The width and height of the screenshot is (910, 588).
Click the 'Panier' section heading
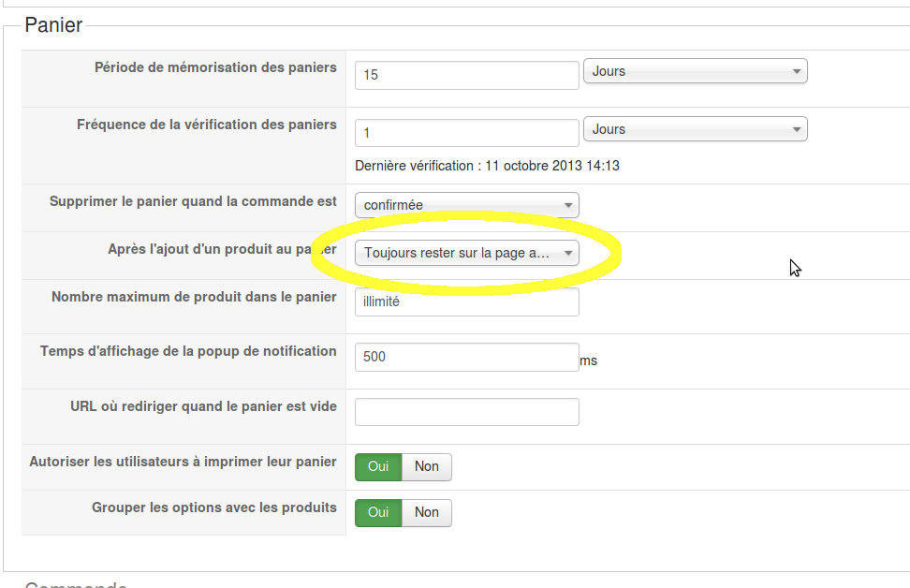pyautogui.click(x=53, y=25)
